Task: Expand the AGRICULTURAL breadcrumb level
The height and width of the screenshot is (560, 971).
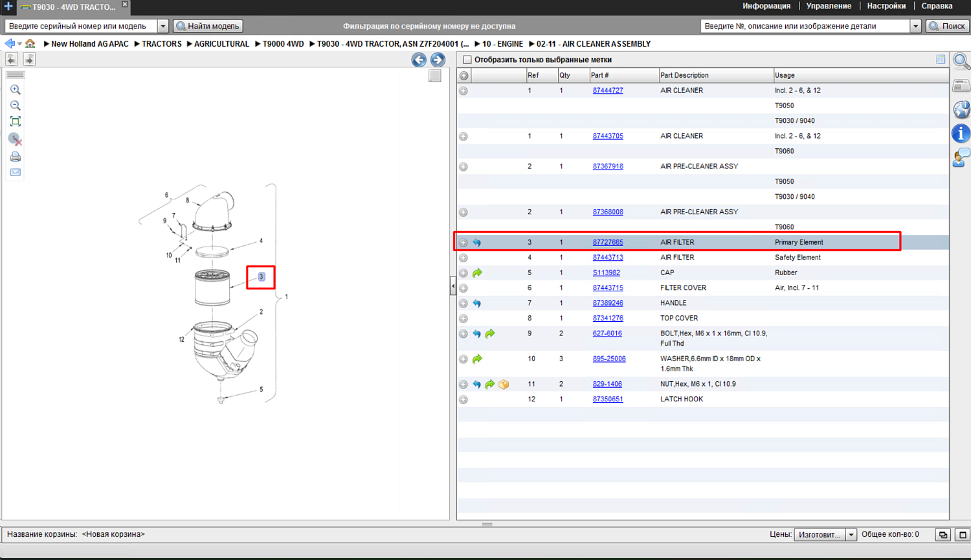Action: [x=189, y=44]
